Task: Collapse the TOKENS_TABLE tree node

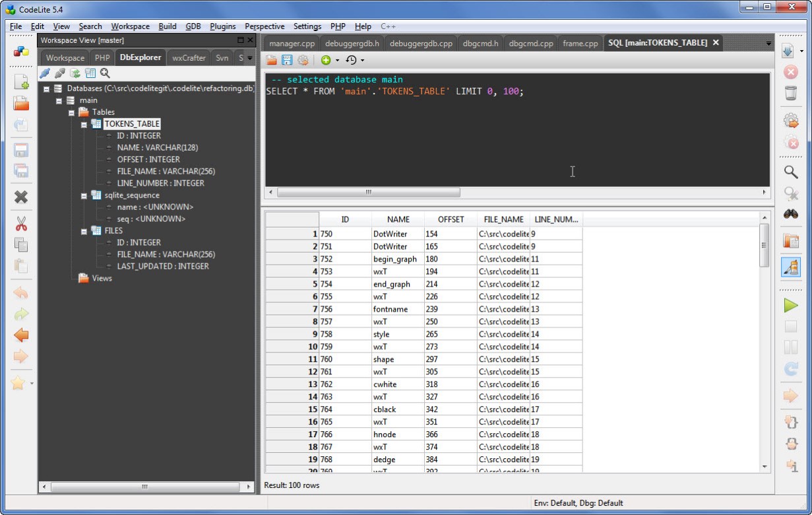Action: [84, 124]
